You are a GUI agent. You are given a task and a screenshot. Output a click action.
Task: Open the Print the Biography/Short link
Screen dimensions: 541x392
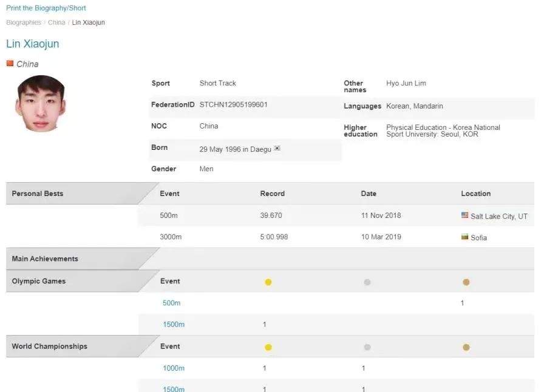point(46,8)
